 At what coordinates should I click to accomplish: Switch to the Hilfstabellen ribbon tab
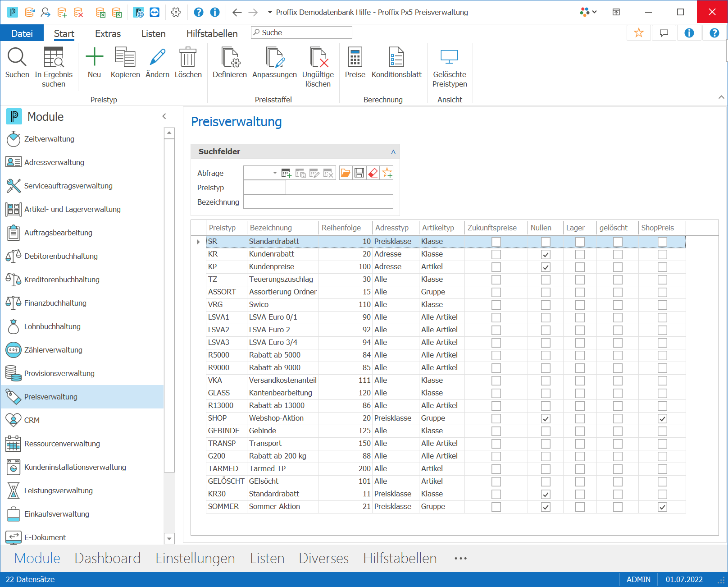pos(212,33)
